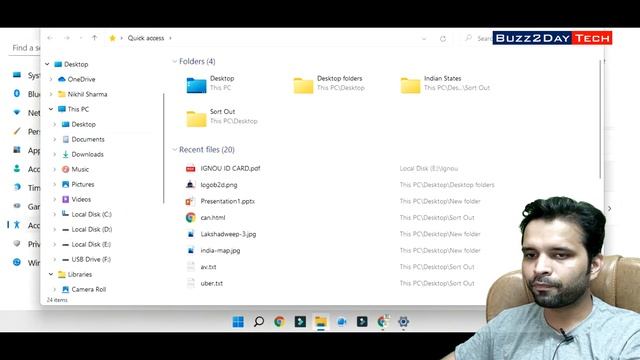Click the Quick access star icon
This screenshot has width=640, height=360.
(x=112, y=38)
